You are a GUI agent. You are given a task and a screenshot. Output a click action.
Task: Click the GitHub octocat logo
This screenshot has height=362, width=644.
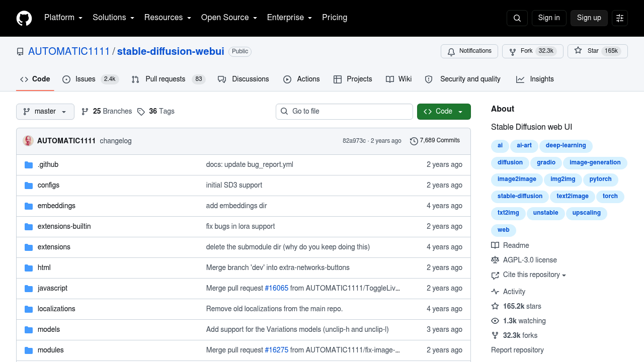[x=24, y=18]
